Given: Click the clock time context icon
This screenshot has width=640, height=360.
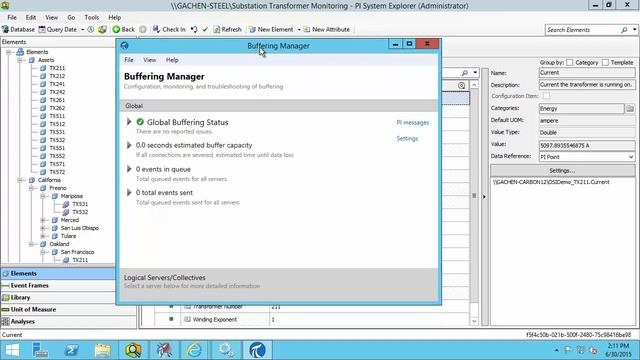Looking at the screenshot, I should [91, 29].
